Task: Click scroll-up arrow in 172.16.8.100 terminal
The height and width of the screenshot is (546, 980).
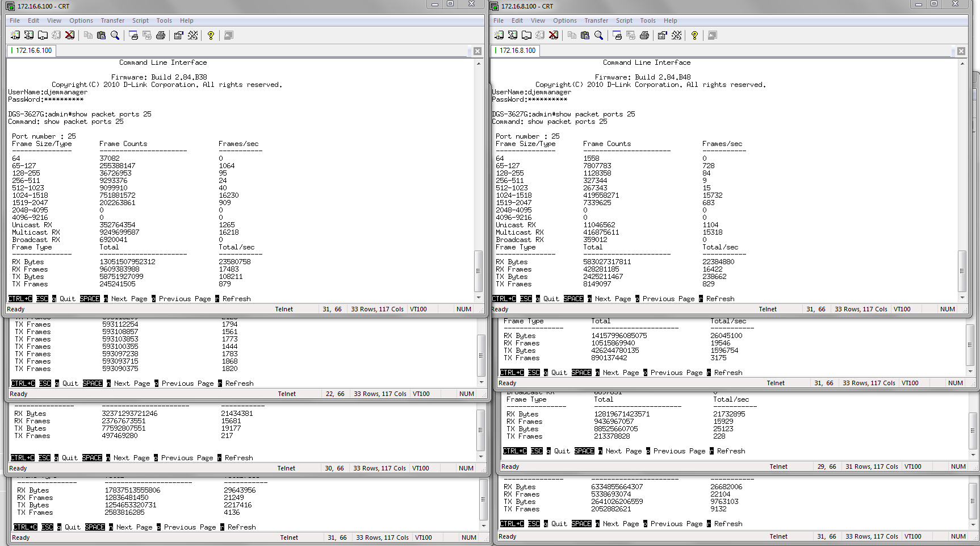Action: (x=962, y=63)
